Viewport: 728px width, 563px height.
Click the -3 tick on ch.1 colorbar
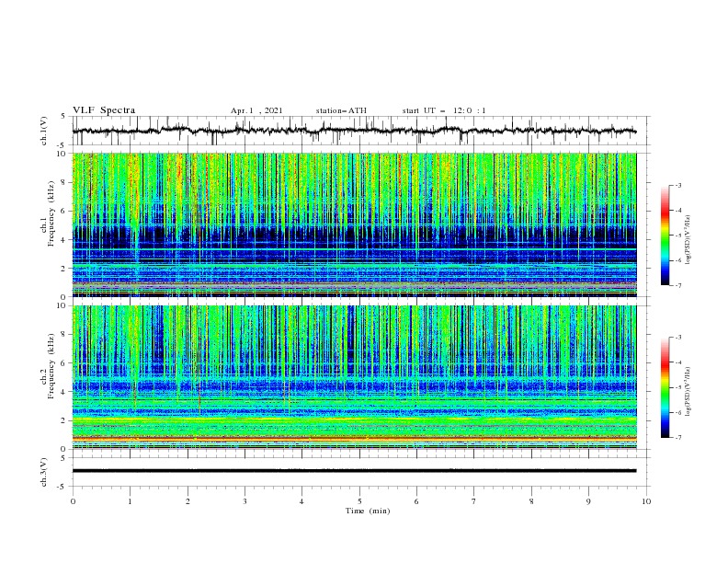pos(677,185)
